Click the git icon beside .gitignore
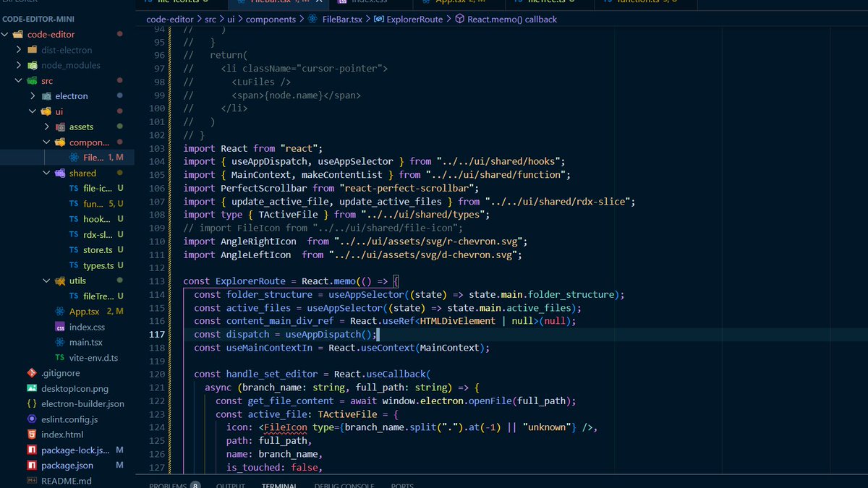868x488 pixels. click(32, 373)
